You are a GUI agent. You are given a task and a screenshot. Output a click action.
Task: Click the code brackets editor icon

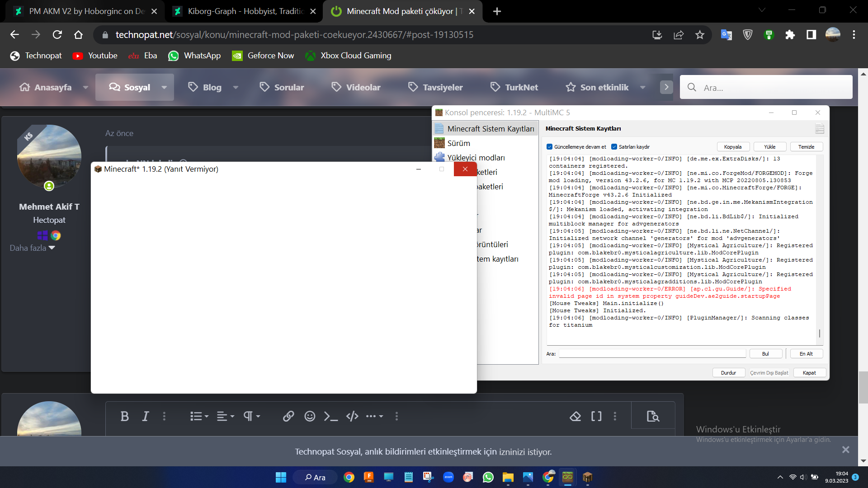click(352, 416)
